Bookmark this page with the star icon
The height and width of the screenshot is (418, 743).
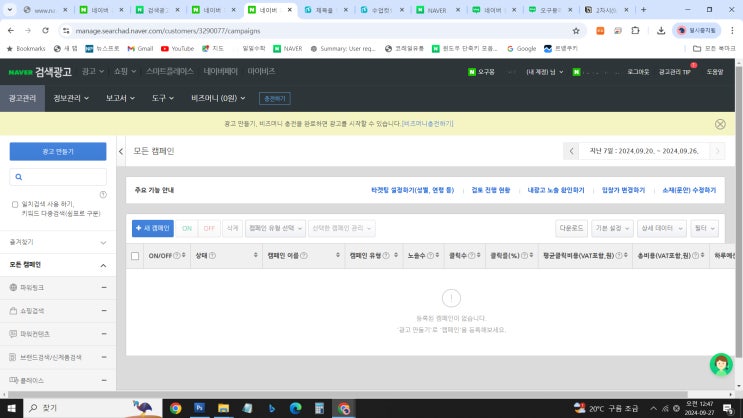576,31
